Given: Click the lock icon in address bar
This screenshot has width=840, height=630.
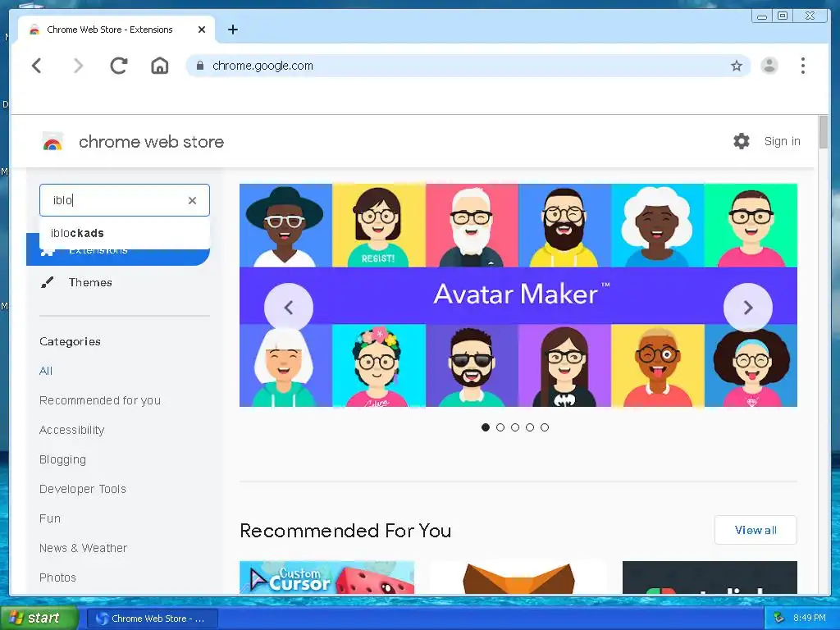Looking at the screenshot, I should point(200,66).
